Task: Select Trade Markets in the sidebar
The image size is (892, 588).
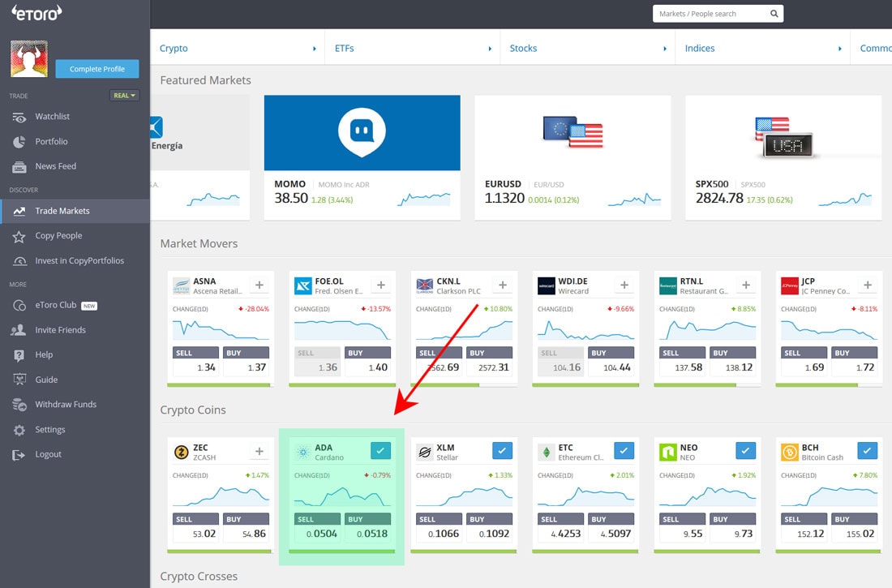Action: [x=62, y=211]
